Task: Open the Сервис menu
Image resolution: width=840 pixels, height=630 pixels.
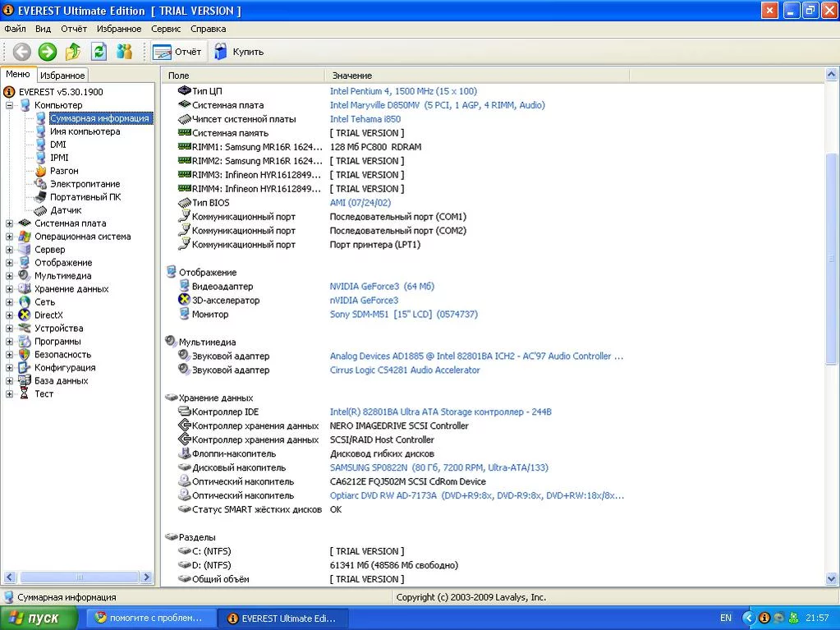Action: pyautogui.click(x=166, y=29)
